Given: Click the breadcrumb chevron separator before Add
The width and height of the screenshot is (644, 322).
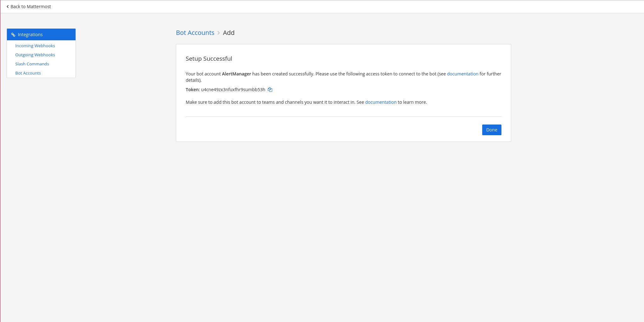Looking at the screenshot, I should tap(218, 33).
